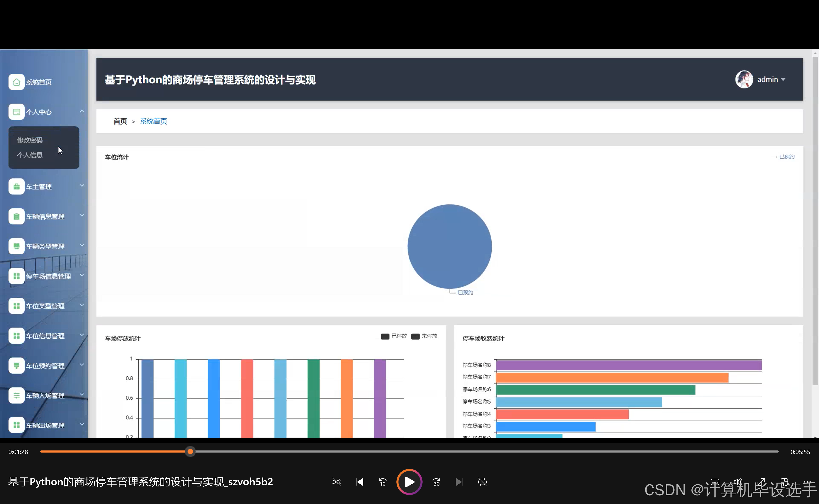Viewport: 819px width, 504px height.
Task: Collapse the 个人中心 menu chevron
Action: coord(82,111)
